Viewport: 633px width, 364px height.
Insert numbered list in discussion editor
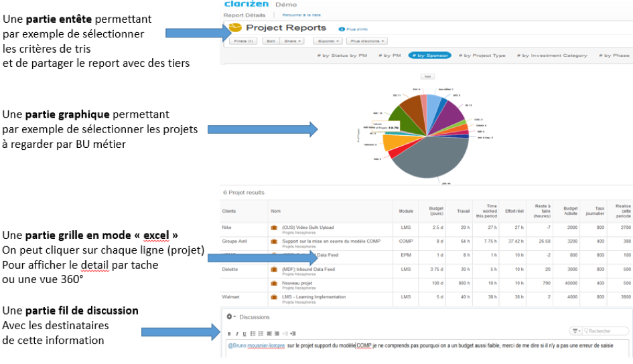261,334
